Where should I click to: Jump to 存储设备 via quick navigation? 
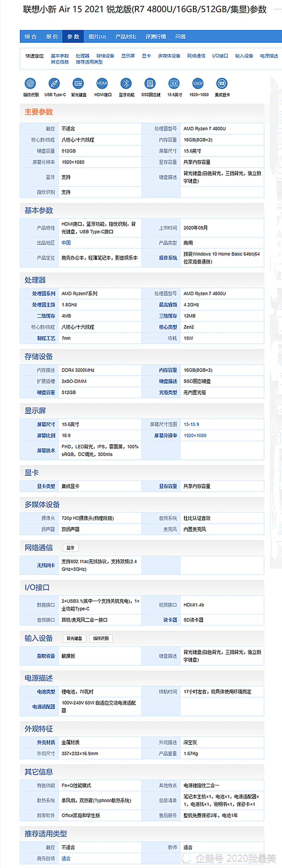click(105, 56)
